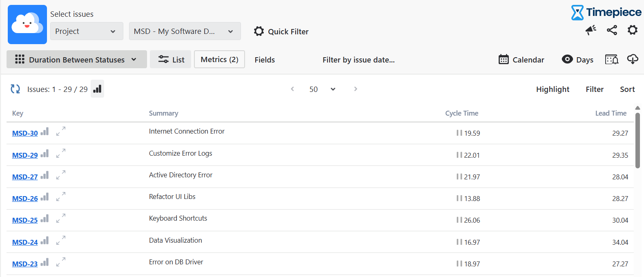Click the expand arrows icon for MSD-23

click(60, 262)
